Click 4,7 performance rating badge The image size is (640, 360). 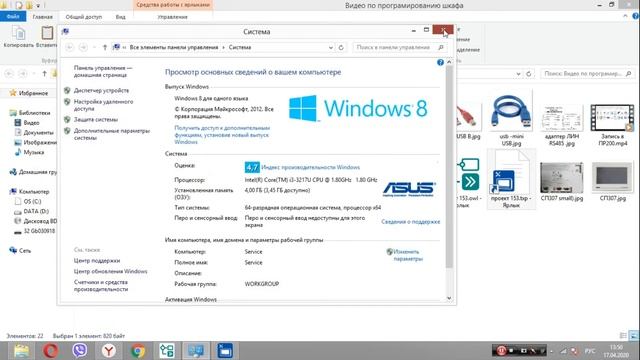(x=252, y=167)
